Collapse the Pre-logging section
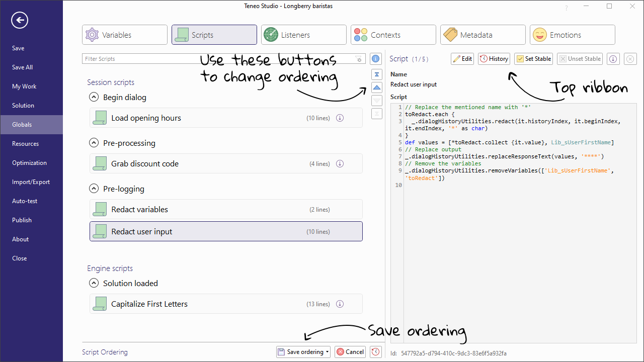The width and height of the screenshot is (644, 362). tap(94, 189)
